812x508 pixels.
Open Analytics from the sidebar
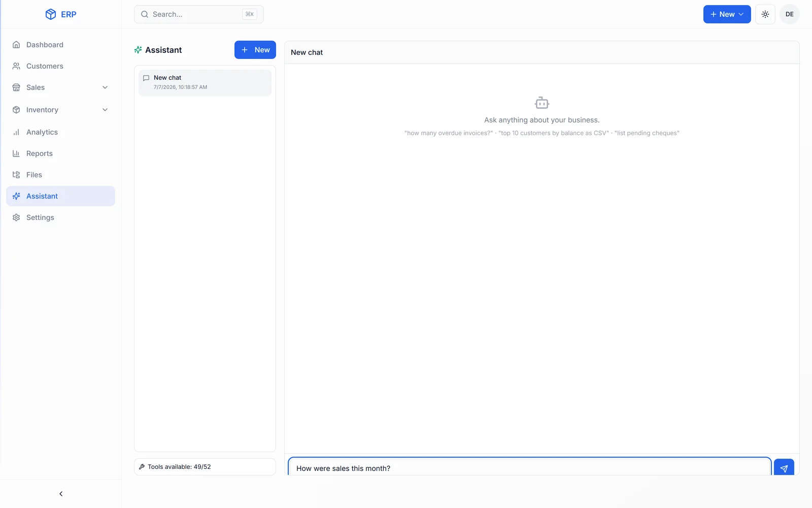click(x=60, y=132)
